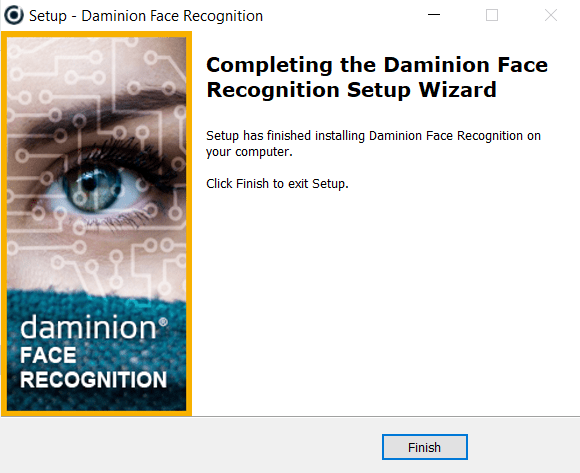Close the Setup wizard window
Image resolution: width=580 pixels, height=473 pixels.
[551, 15]
